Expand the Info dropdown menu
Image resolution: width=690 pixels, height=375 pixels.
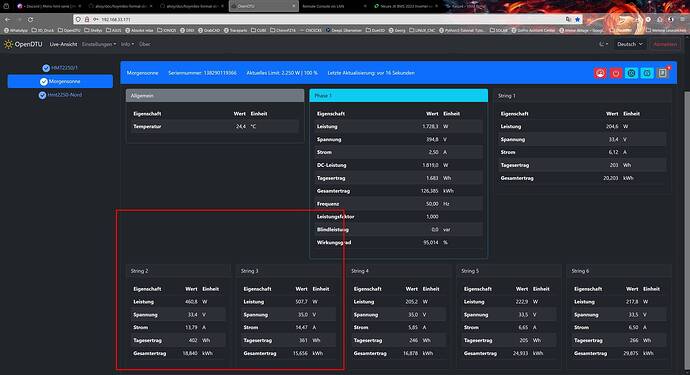pyautogui.click(x=127, y=44)
